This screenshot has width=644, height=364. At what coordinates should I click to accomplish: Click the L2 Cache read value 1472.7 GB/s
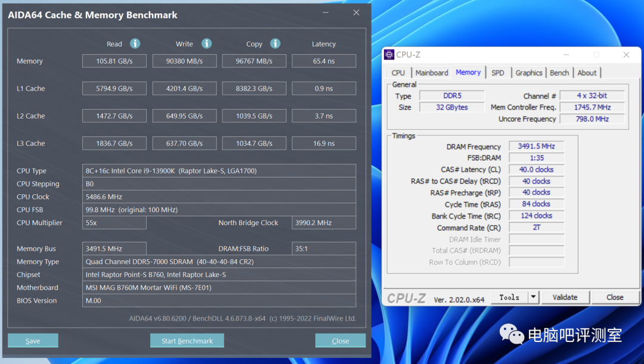tap(114, 116)
